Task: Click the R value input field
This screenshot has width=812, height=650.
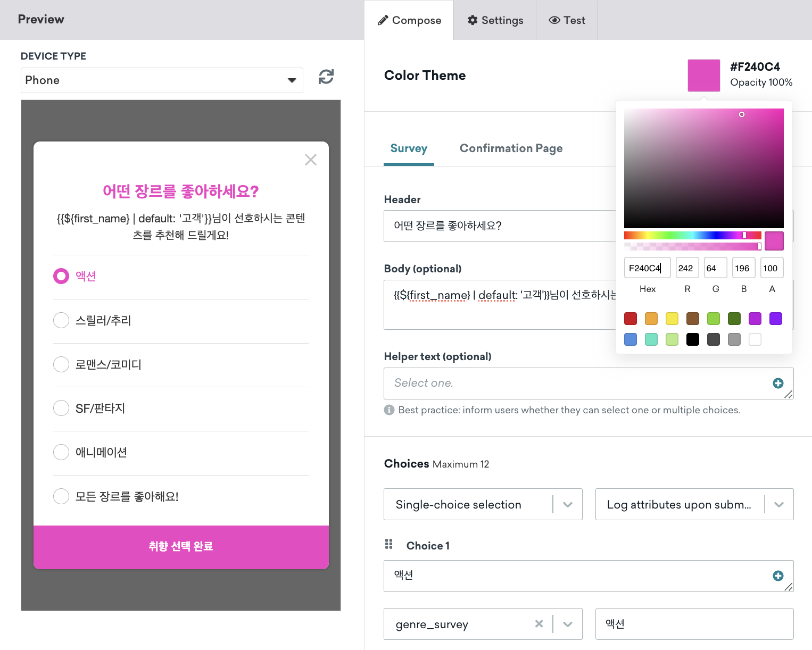Action: click(687, 268)
